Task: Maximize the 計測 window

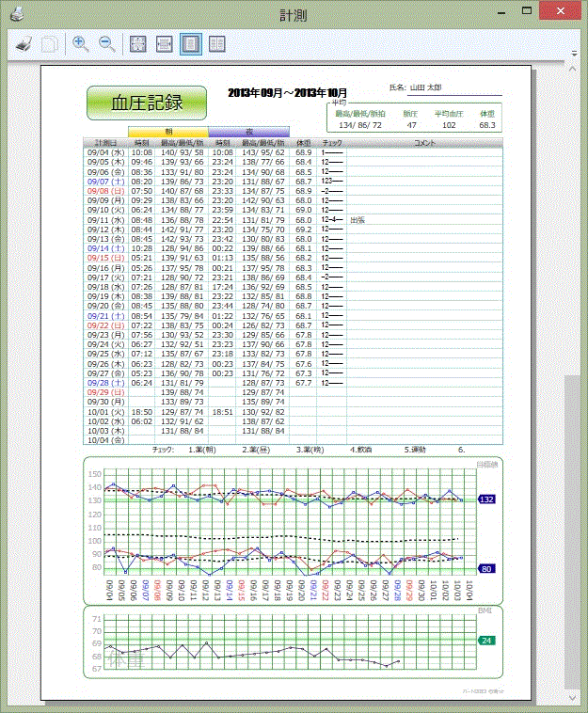Action: [x=527, y=11]
